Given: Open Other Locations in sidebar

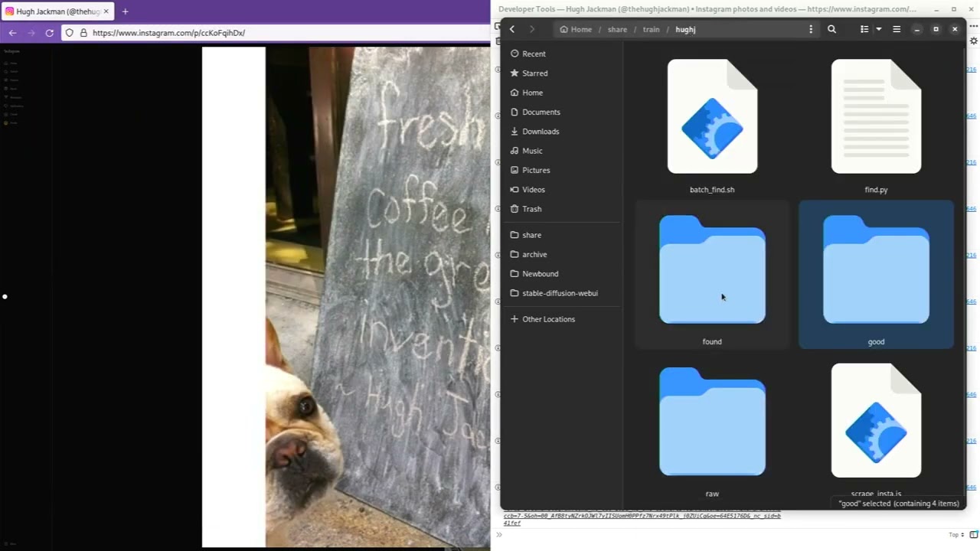Looking at the screenshot, I should [x=562, y=319].
